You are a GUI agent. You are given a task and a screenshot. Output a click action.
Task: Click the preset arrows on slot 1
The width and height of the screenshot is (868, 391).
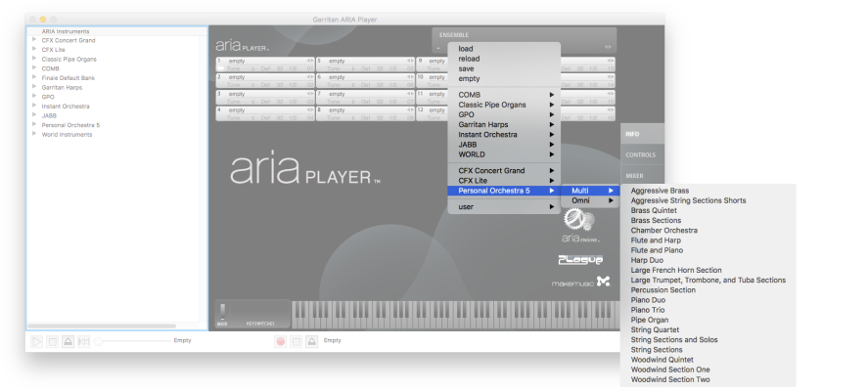(x=310, y=61)
